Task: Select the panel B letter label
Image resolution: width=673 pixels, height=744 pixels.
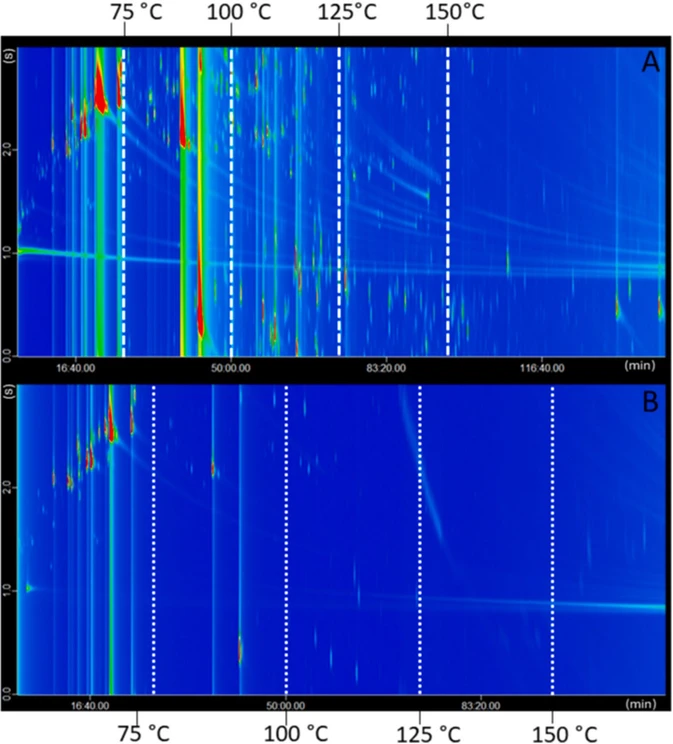Action: [650, 402]
